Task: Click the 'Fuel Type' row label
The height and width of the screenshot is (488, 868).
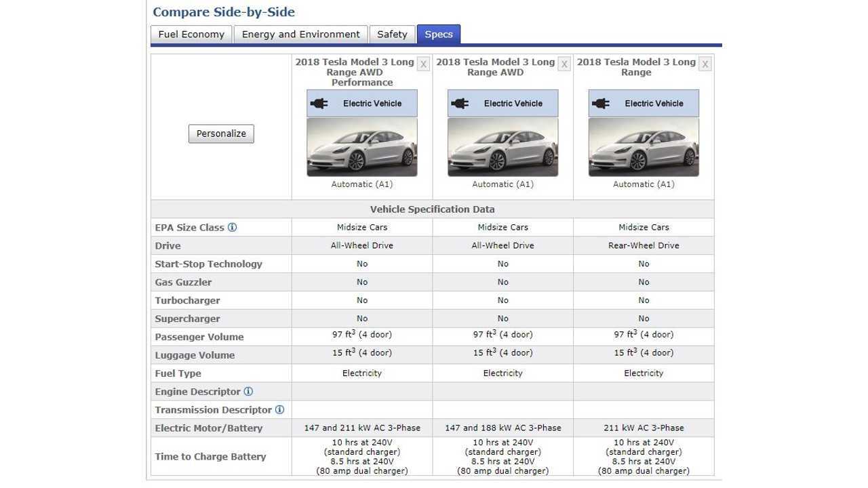Action: (x=178, y=373)
